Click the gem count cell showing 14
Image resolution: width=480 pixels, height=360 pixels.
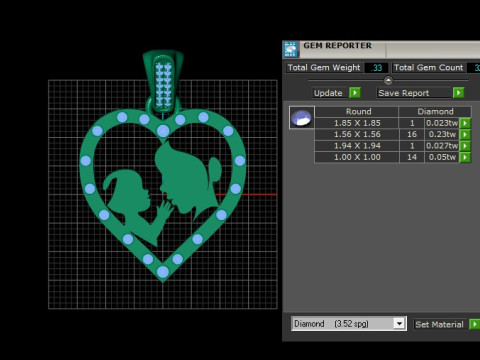[x=412, y=157]
